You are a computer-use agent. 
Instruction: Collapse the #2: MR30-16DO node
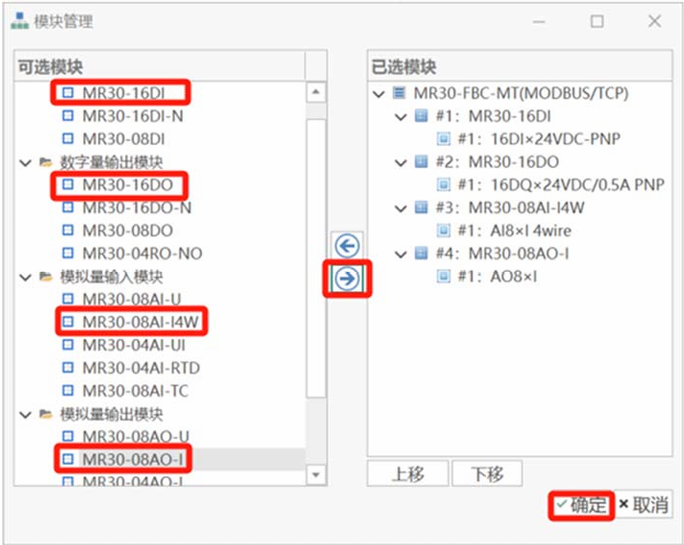[400, 162]
